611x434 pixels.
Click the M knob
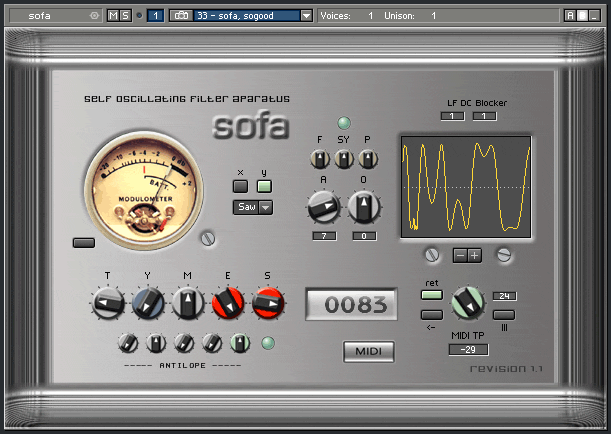click(x=188, y=303)
